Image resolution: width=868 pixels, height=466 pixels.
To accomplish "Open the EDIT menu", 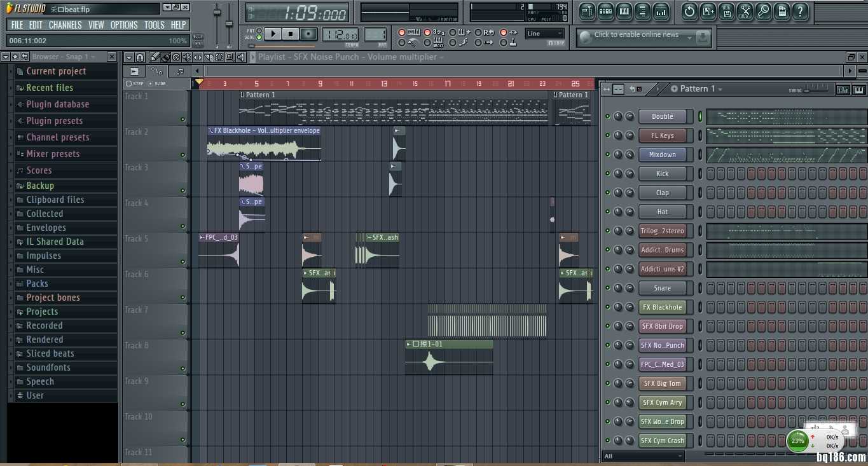I will [36, 25].
